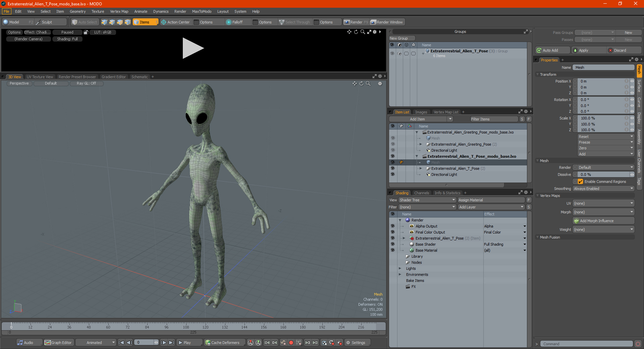Click 3D viewport pan move icon
The width and height of the screenshot is (644, 349).
tap(355, 84)
